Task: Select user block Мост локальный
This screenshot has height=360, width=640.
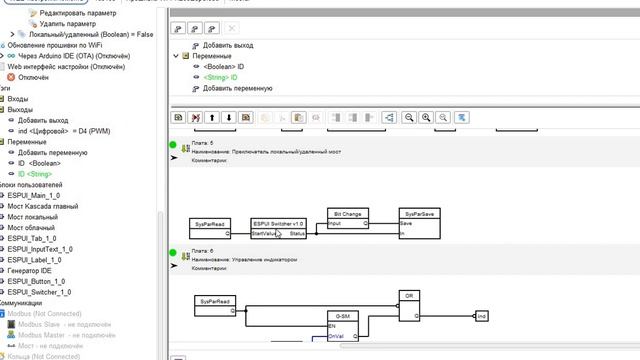Action: point(33,217)
